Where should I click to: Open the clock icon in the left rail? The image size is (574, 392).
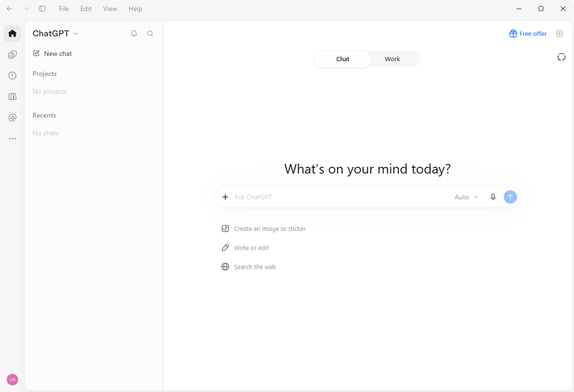(12, 76)
